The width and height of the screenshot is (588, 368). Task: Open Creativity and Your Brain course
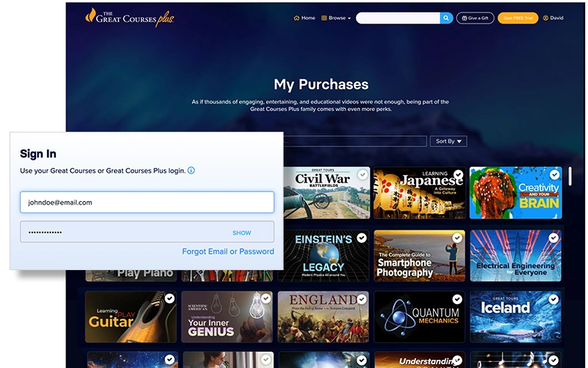[516, 193]
